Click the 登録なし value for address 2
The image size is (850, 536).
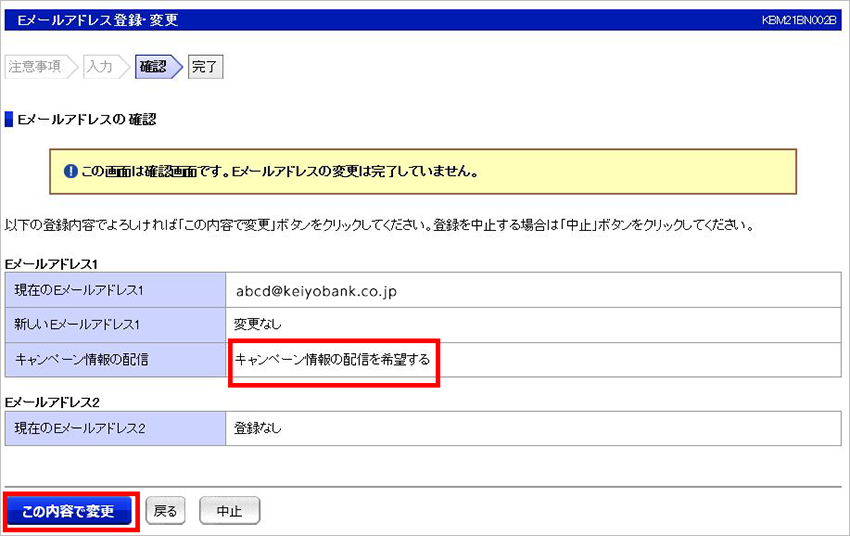(x=258, y=428)
